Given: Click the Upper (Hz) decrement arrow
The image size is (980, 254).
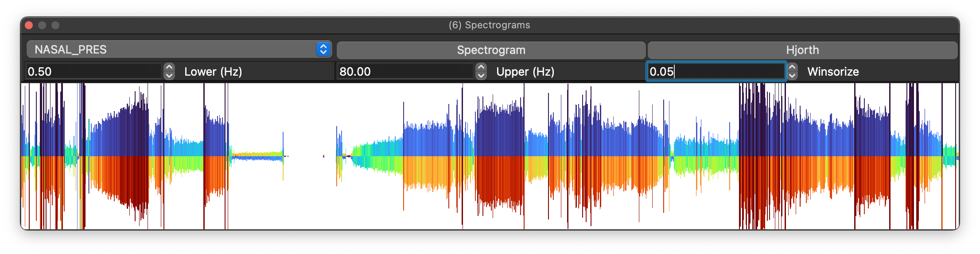Looking at the screenshot, I should (481, 76).
